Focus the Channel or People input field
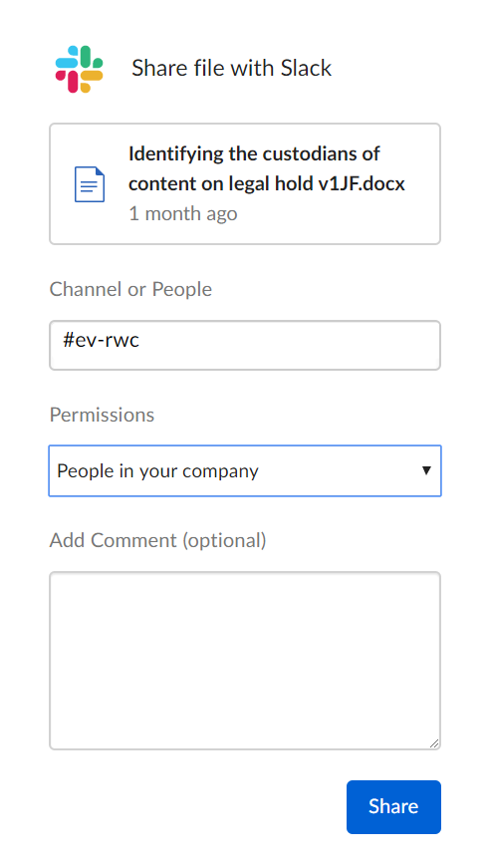The image size is (490, 868). pyautogui.click(x=245, y=346)
